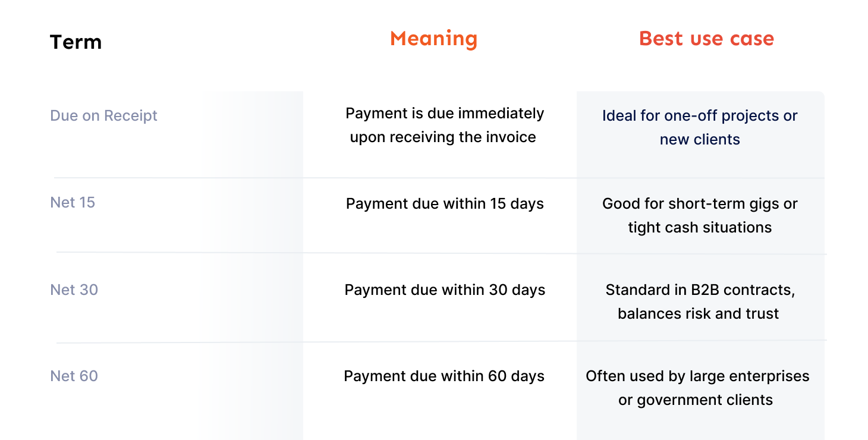This screenshot has height=440, width=868.
Task: Select the Best use case header
Action: (x=706, y=39)
